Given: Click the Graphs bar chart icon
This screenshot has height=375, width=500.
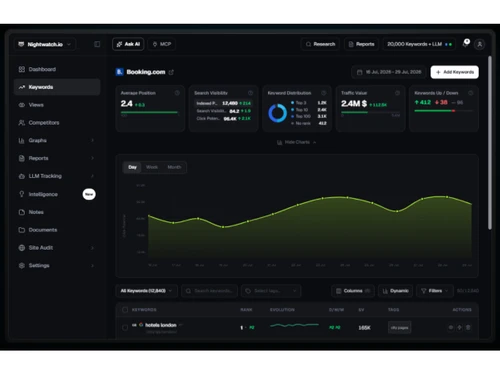Looking at the screenshot, I should [22, 141].
